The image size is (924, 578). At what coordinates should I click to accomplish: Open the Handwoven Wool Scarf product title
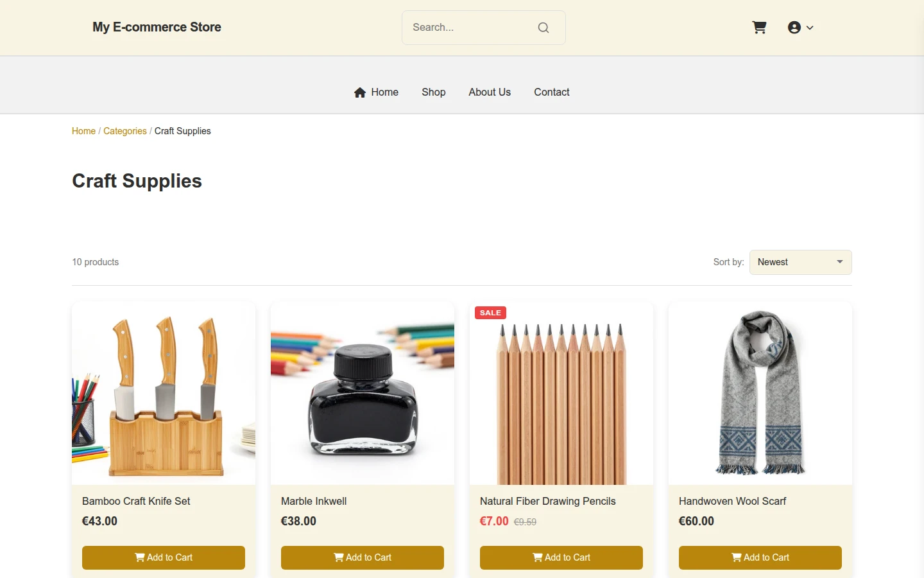coord(732,501)
